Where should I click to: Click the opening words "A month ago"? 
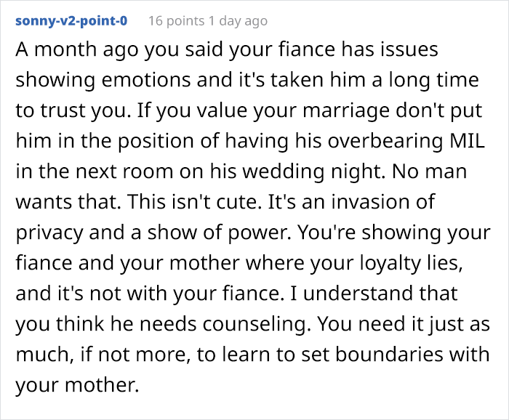pyautogui.click(x=62, y=52)
